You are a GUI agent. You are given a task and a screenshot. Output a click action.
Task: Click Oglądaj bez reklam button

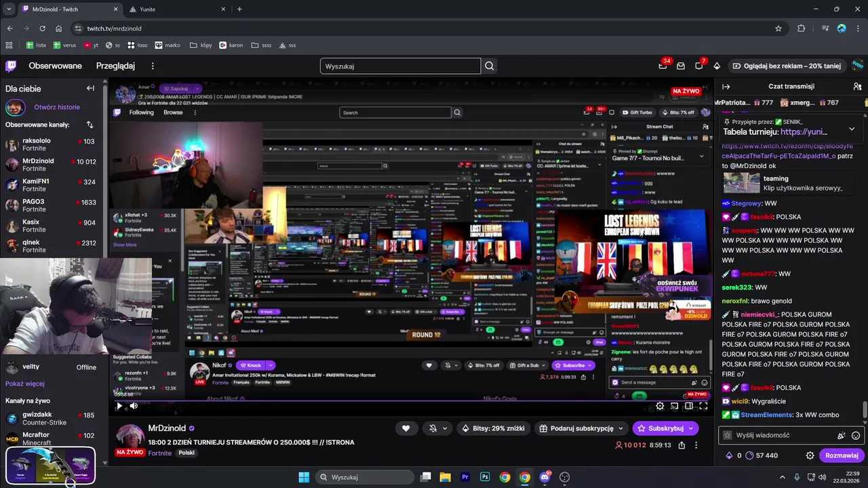787,66
